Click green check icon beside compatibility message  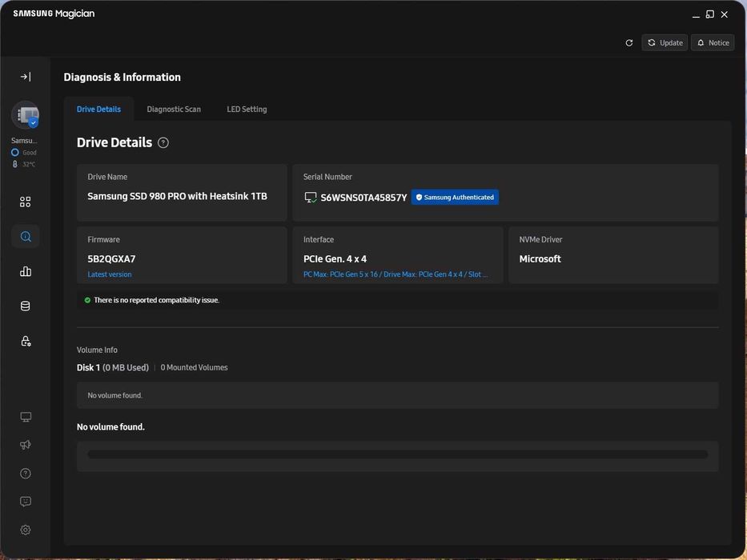click(87, 300)
